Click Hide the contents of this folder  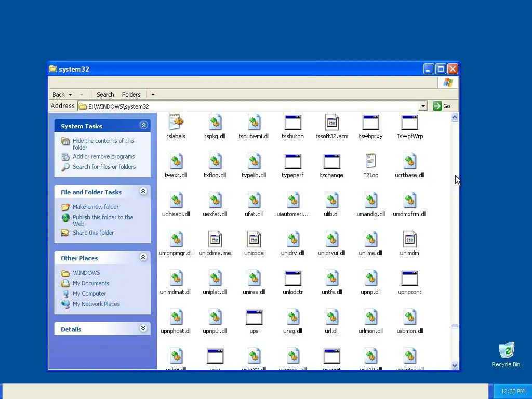click(103, 144)
